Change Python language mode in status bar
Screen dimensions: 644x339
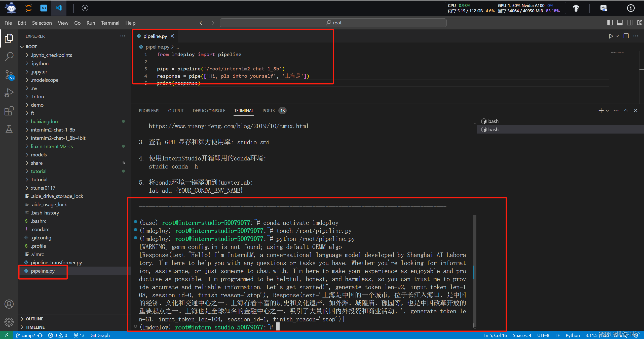pos(573,335)
